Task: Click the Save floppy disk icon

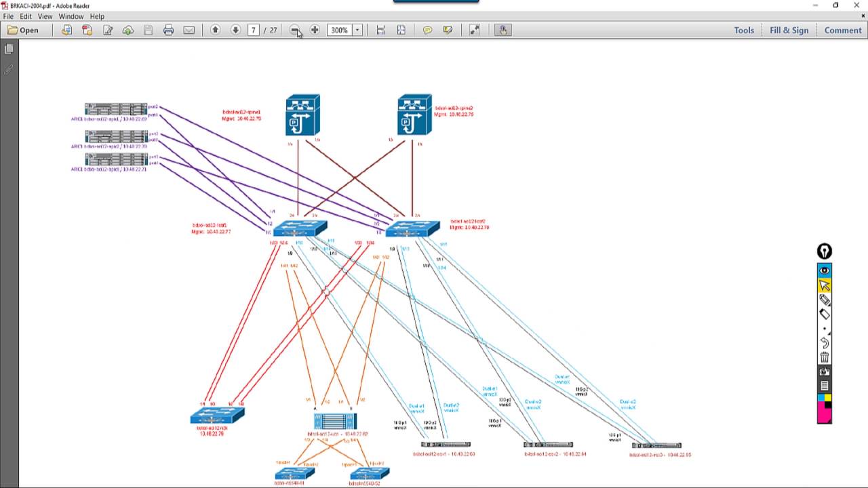Action: (x=148, y=30)
